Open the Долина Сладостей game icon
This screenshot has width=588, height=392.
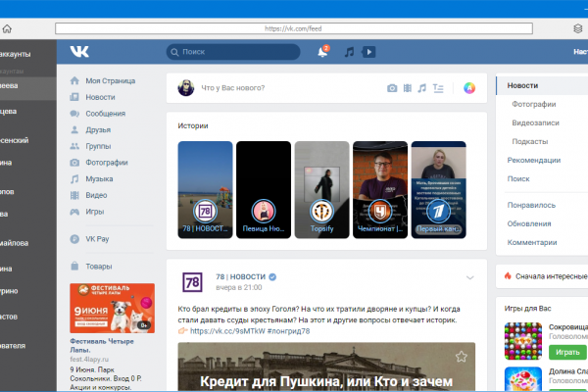click(x=523, y=379)
